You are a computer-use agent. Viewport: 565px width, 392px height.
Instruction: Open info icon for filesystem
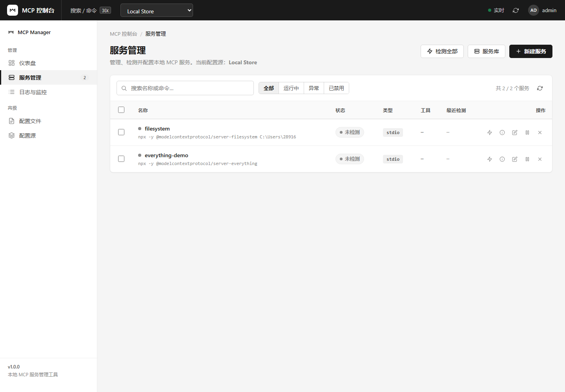[x=502, y=132]
